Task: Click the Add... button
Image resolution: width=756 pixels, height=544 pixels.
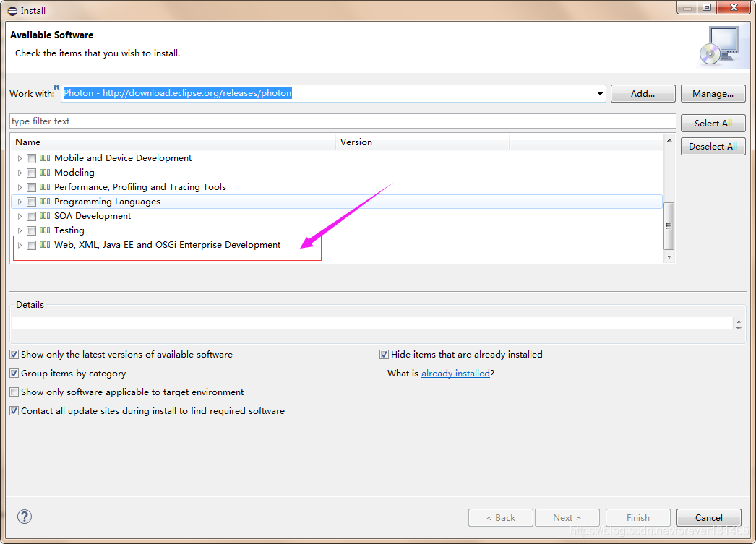Action: 643,93
